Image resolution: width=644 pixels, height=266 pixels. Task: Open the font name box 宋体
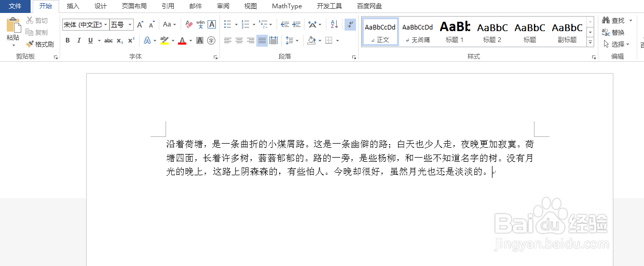pos(86,24)
